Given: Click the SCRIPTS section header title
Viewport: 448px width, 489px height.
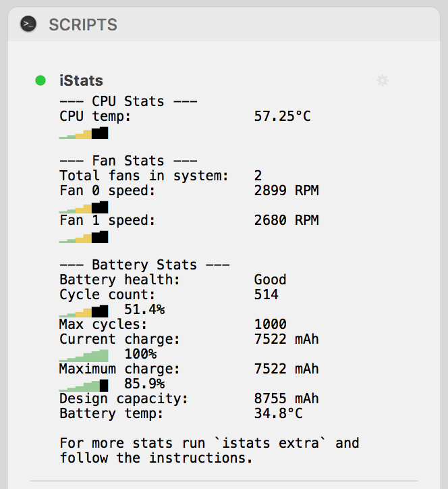Looking at the screenshot, I should click(83, 24).
